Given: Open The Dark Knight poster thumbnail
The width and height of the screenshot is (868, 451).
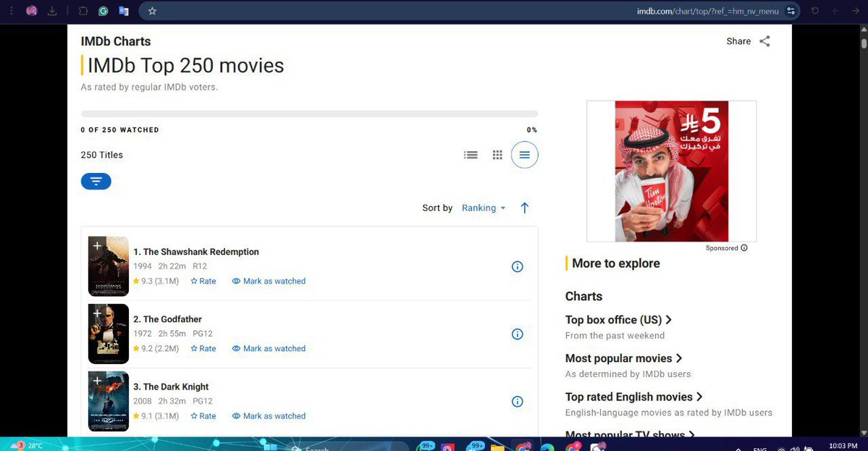Looking at the screenshot, I should point(109,402).
